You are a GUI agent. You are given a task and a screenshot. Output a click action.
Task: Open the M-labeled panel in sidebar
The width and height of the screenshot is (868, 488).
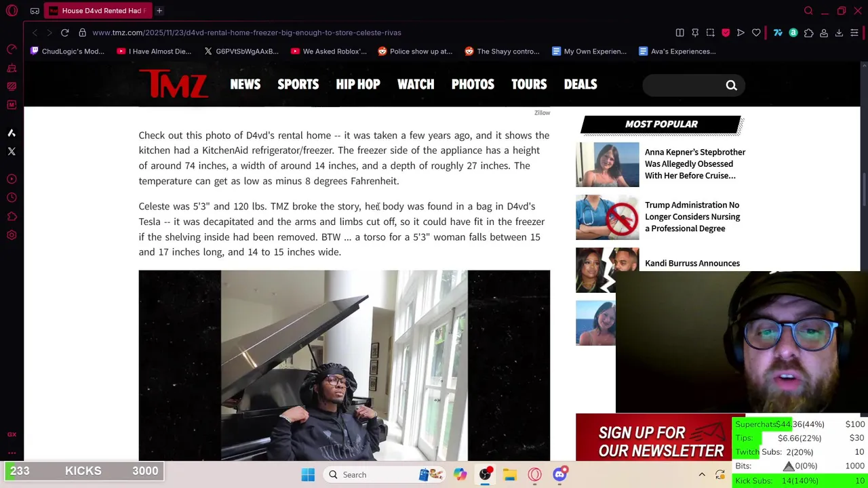(12, 104)
